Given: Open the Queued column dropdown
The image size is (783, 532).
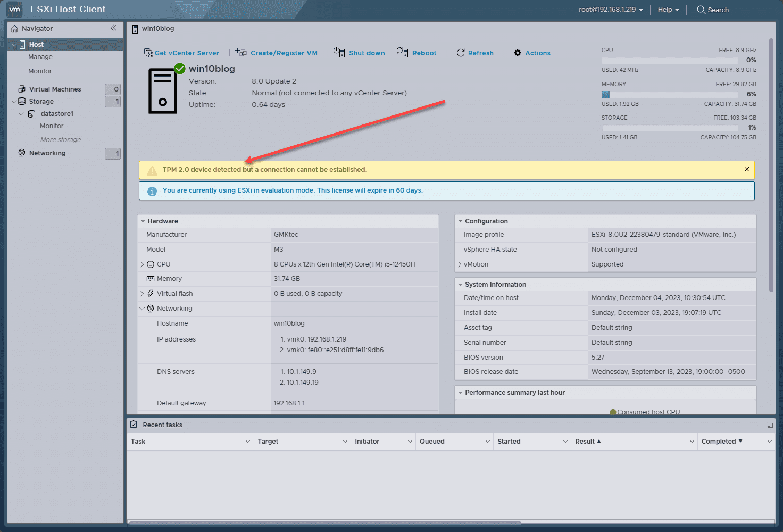Looking at the screenshot, I should coord(488,442).
